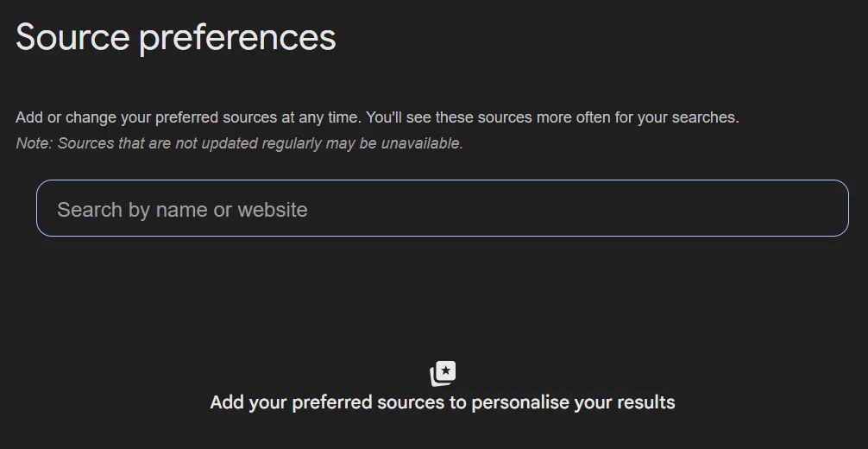Image resolution: width=868 pixels, height=449 pixels.
Task: Click the starred sources collection icon
Action: 443,374
